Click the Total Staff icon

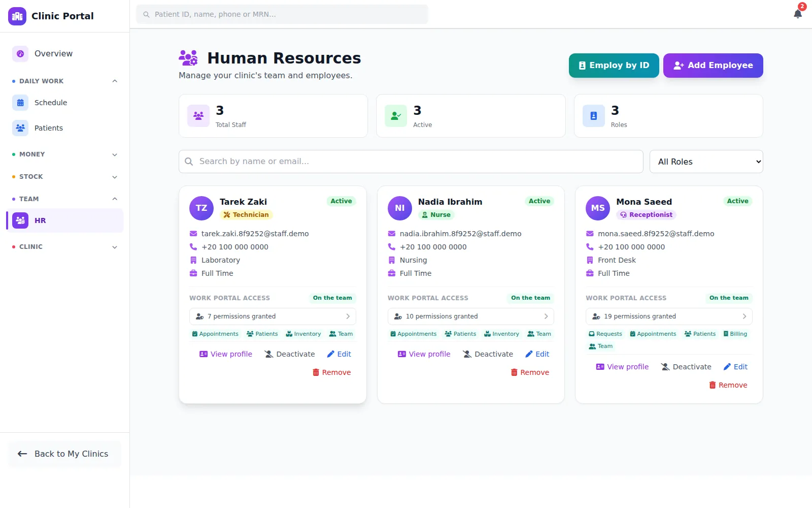(x=198, y=116)
